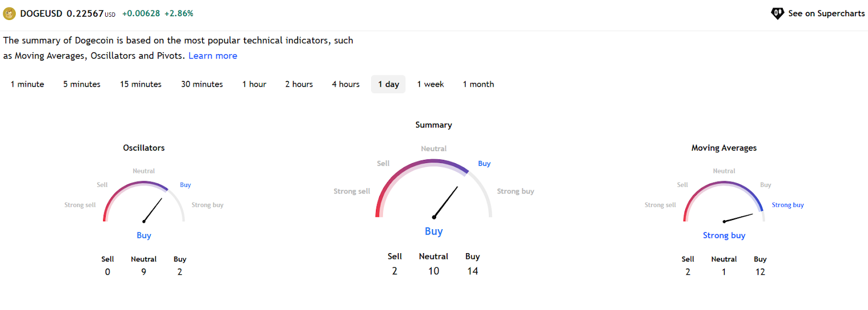Click the 0.22567 price value
The image size is (868, 310).
85,14
